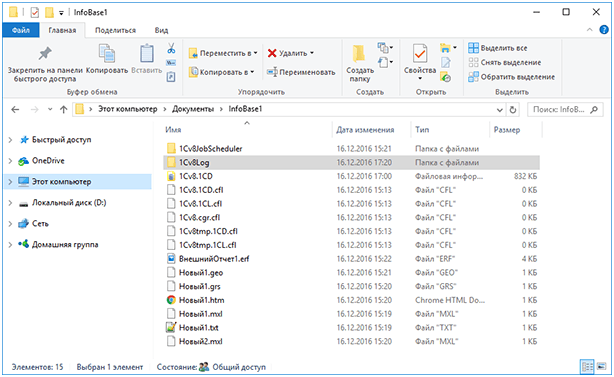The height and width of the screenshot is (377, 614).
Task: Switch to details view icon in status bar
Action: tap(587, 367)
